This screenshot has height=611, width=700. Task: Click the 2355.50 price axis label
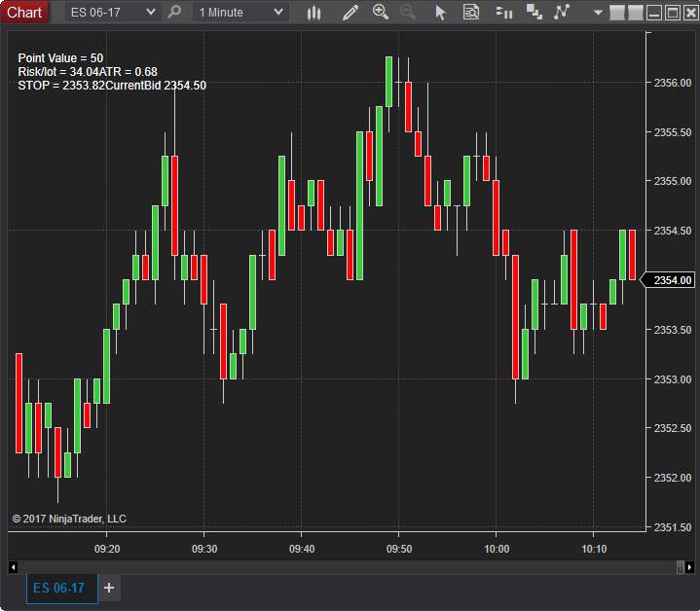pos(673,132)
